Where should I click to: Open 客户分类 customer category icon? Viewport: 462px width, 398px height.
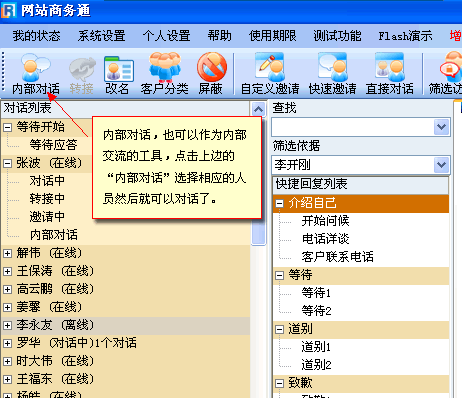click(x=164, y=74)
